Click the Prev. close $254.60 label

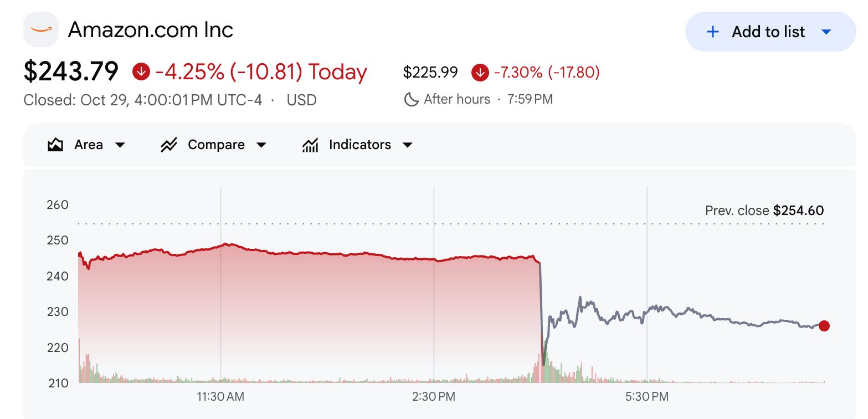tap(764, 211)
